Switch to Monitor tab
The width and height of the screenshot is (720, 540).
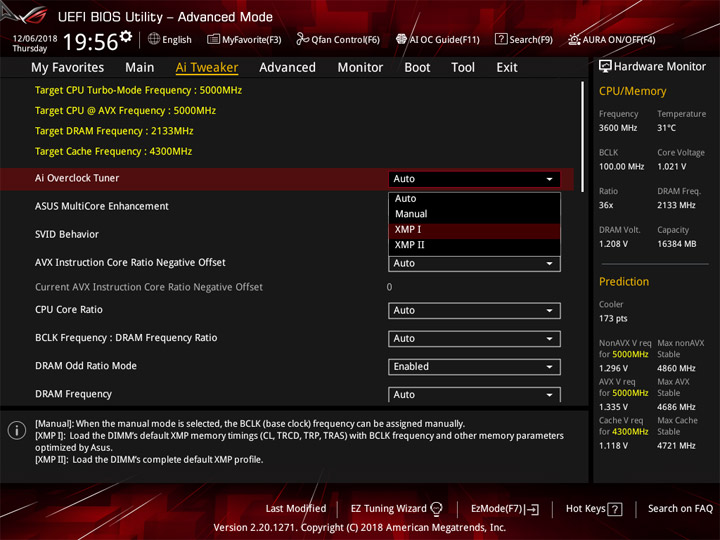click(x=360, y=68)
